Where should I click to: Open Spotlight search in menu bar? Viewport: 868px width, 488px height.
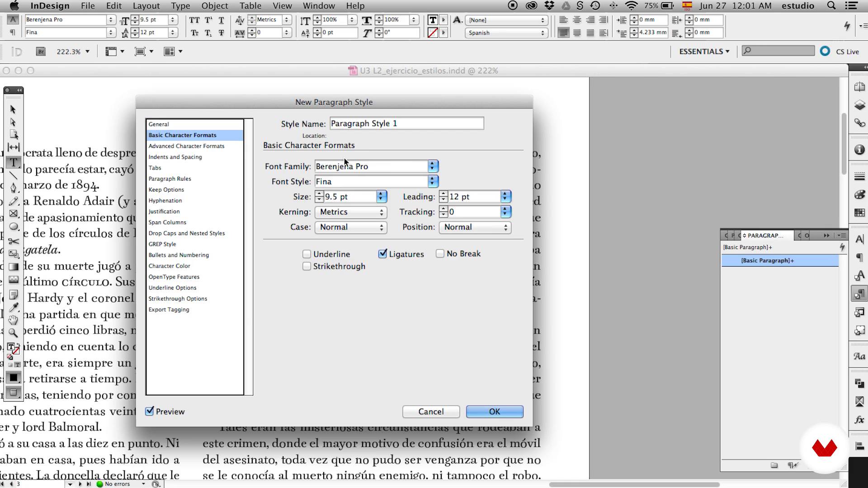point(831,6)
